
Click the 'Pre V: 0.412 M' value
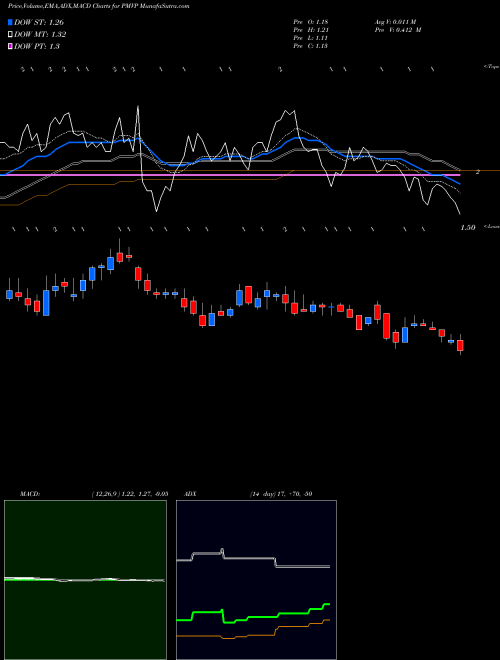(x=398, y=30)
